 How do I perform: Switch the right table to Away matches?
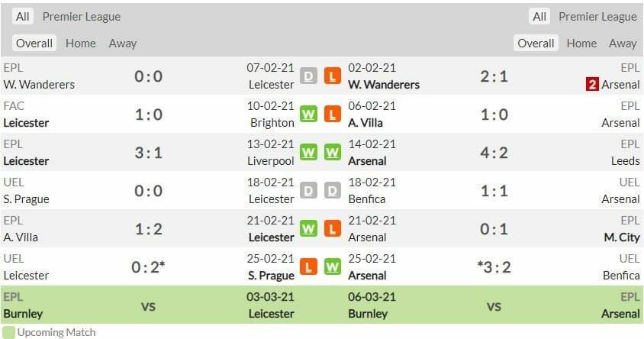(x=623, y=44)
